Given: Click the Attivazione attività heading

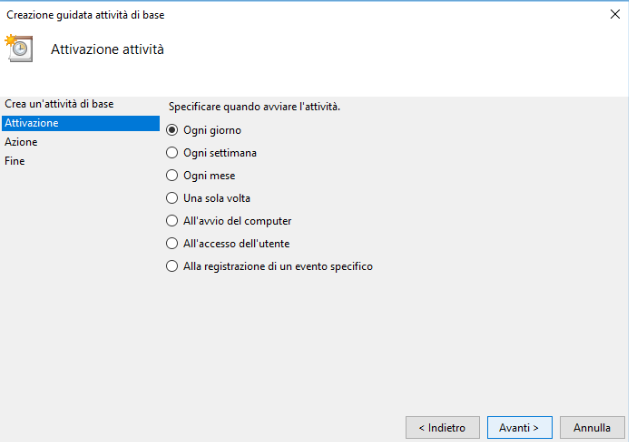Looking at the screenshot, I should click(x=107, y=49).
